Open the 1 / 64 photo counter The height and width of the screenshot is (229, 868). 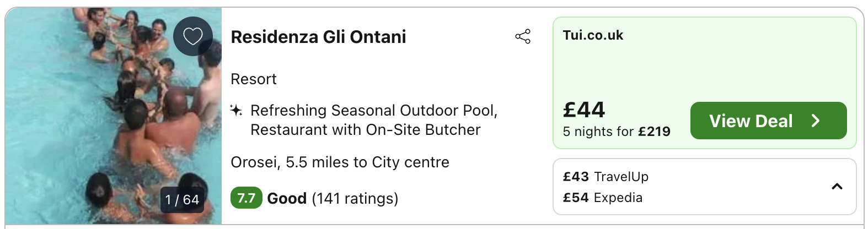[182, 199]
